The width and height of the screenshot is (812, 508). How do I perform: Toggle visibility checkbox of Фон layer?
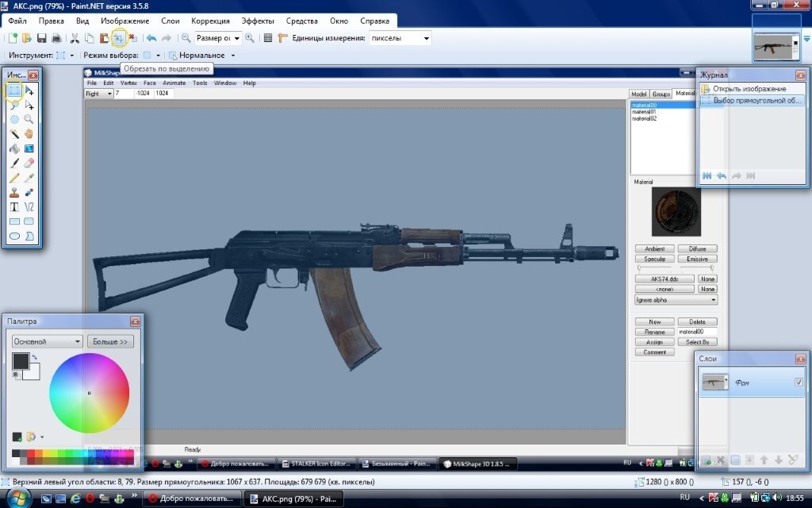point(799,383)
